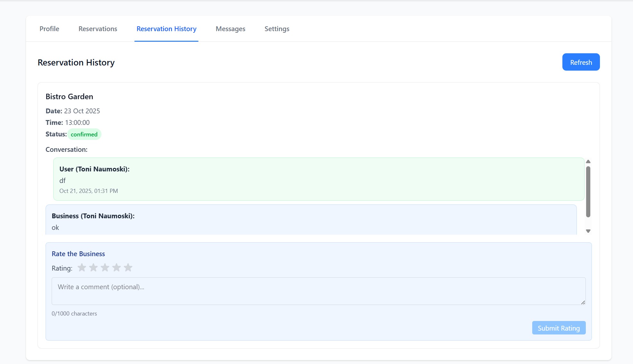Image resolution: width=633 pixels, height=364 pixels.
Task: Click the Refresh button
Action: pos(581,62)
